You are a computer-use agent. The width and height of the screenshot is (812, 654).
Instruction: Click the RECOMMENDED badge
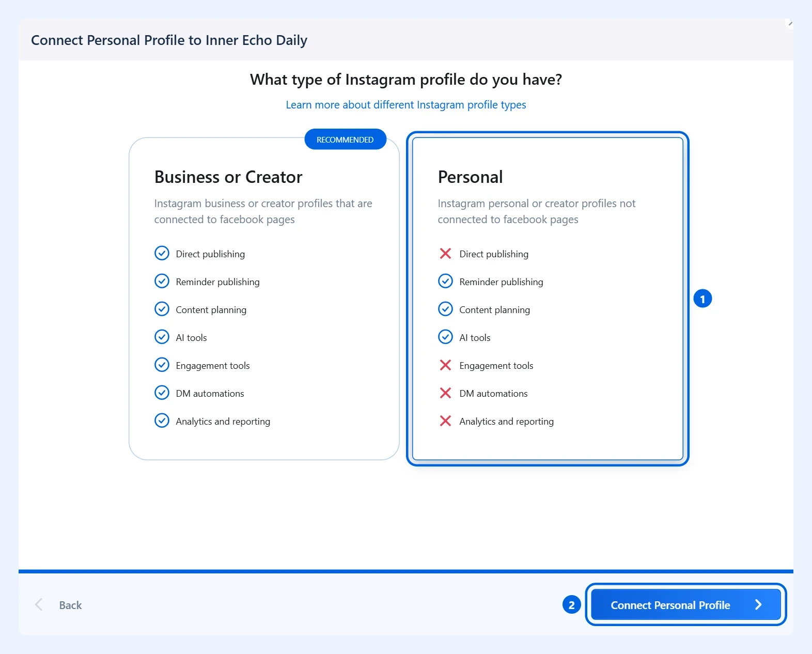point(345,139)
